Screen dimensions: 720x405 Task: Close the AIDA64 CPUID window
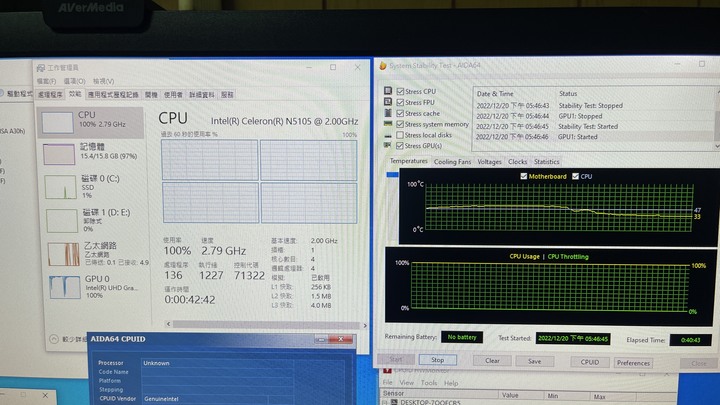pyautogui.click(x=341, y=339)
